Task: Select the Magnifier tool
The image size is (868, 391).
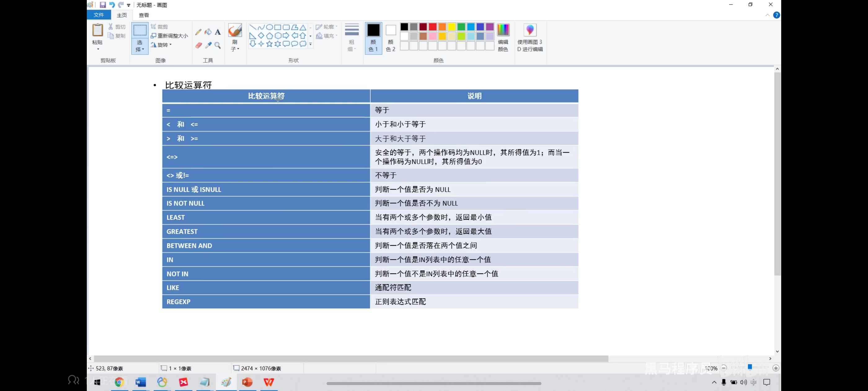Action: click(x=218, y=45)
